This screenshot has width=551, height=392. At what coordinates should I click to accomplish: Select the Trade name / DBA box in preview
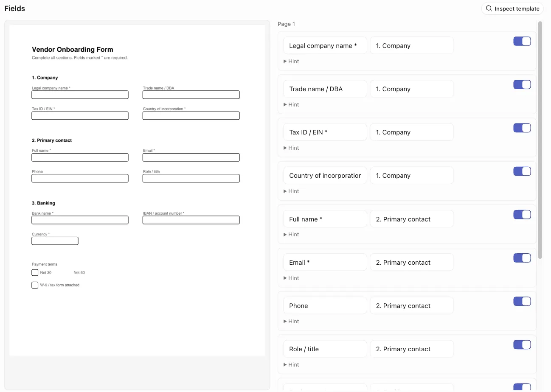click(191, 95)
